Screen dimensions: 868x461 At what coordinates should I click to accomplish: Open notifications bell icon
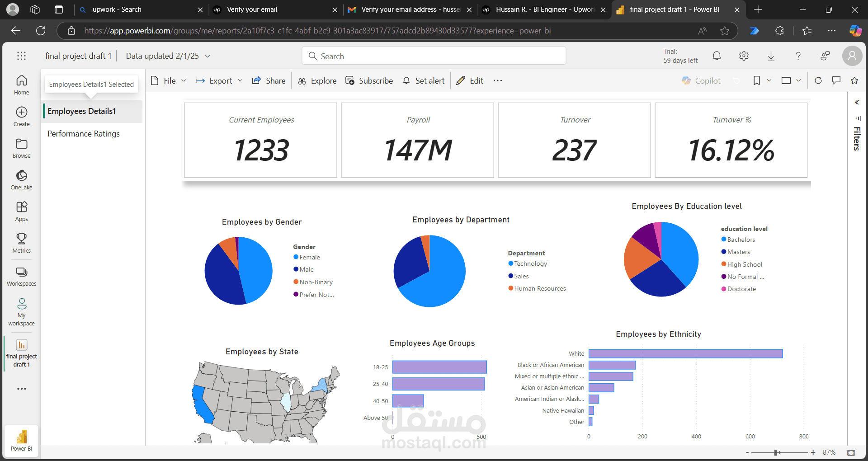click(x=717, y=56)
